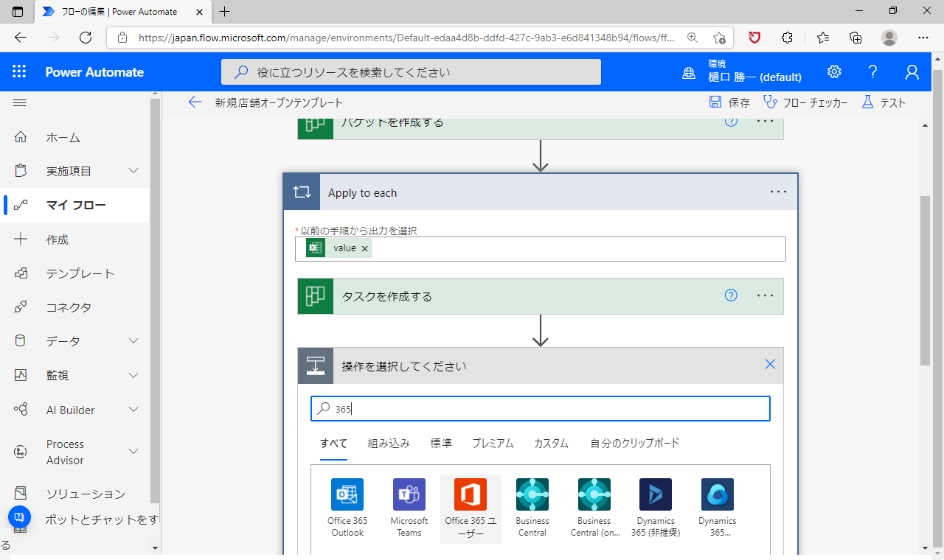
Task: Open ホーム in the sidebar
Action: click(x=63, y=138)
